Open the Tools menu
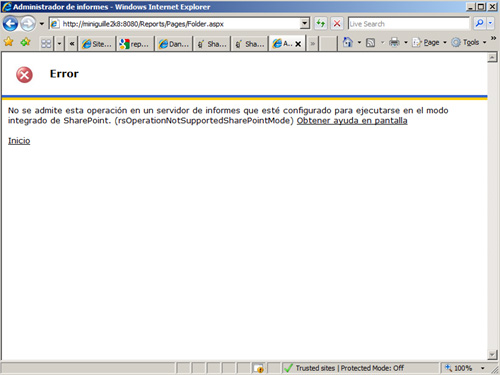 point(469,42)
